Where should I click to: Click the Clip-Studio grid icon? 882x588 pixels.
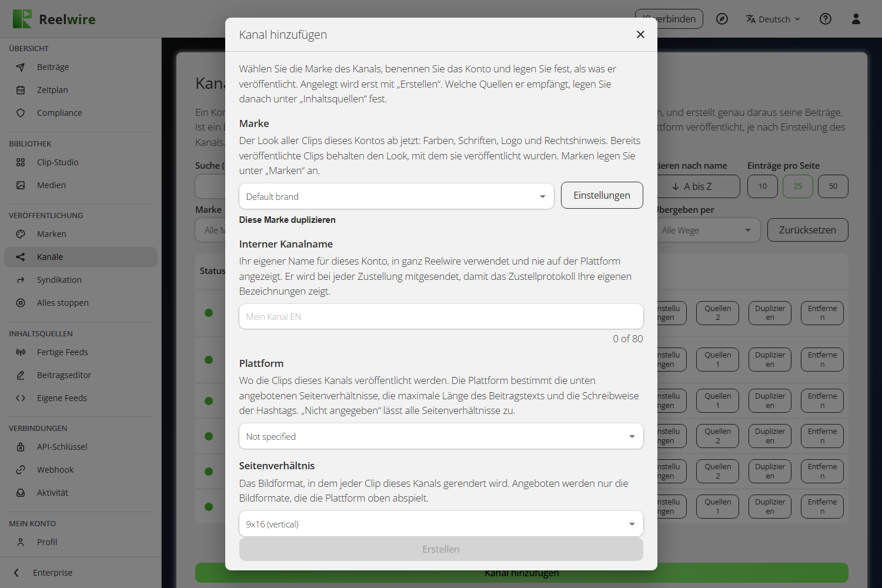(21, 162)
